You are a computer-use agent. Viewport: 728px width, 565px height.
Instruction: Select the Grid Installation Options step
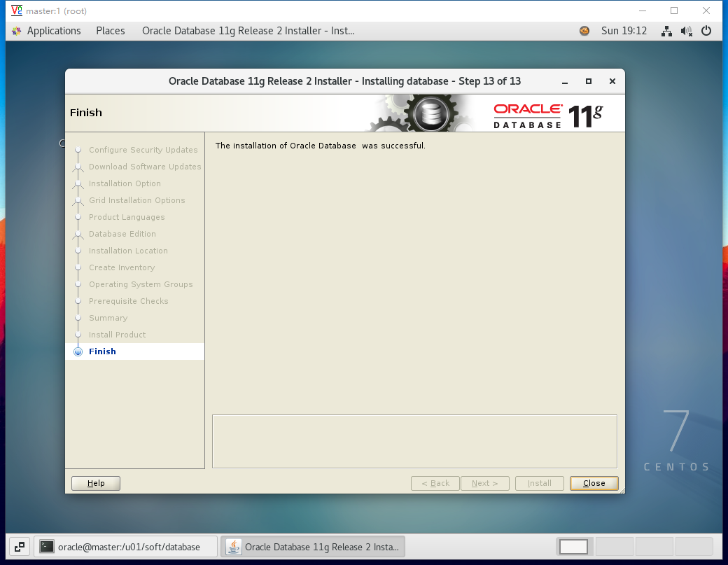click(x=137, y=200)
